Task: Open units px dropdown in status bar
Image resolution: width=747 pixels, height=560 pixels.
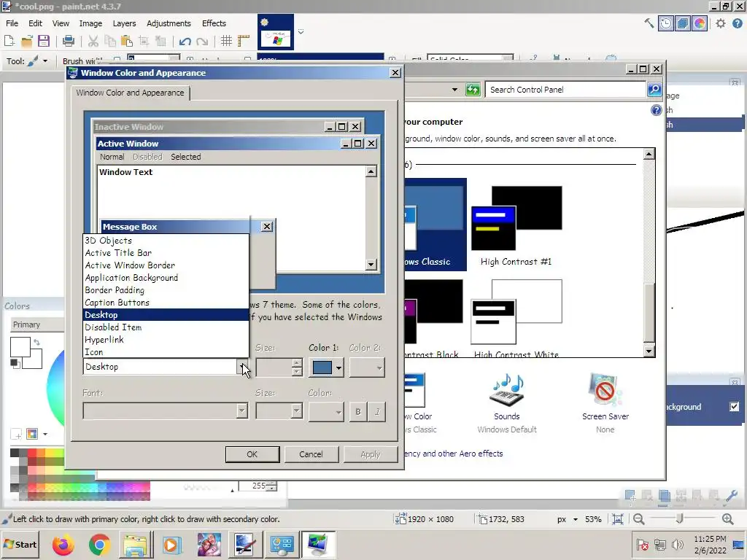Action: pos(576,519)
